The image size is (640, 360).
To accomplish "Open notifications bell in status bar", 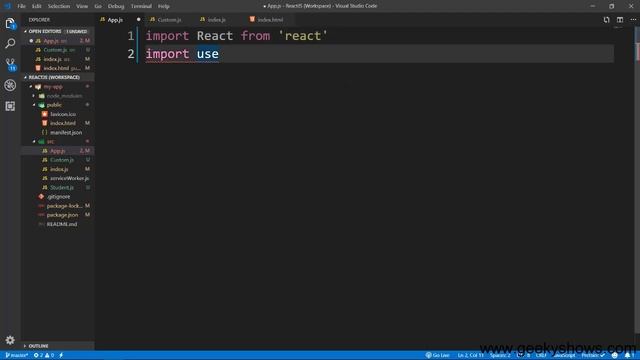I will point(628,356).
